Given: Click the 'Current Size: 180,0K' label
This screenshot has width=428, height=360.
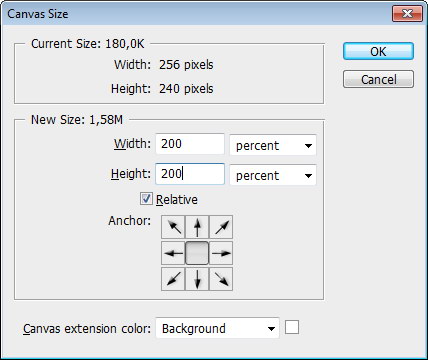Looking at the screenshot, I should [x=88, y=44].
